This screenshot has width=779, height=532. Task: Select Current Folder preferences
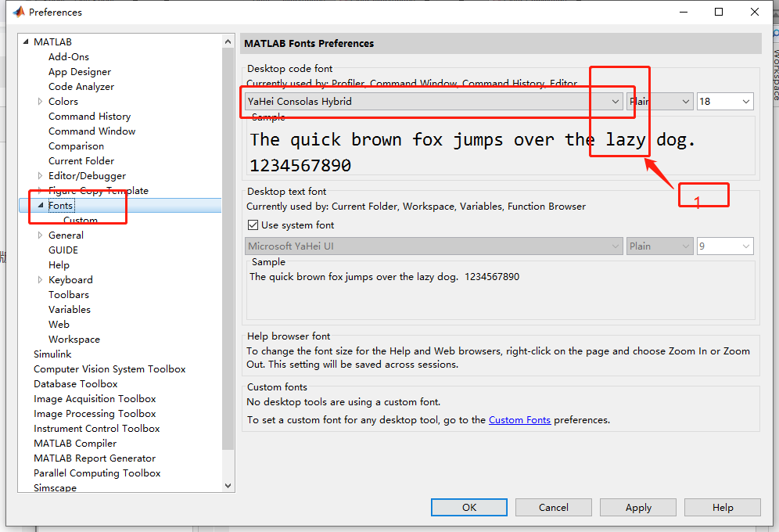pyautogui.click(x=81, y=161)
